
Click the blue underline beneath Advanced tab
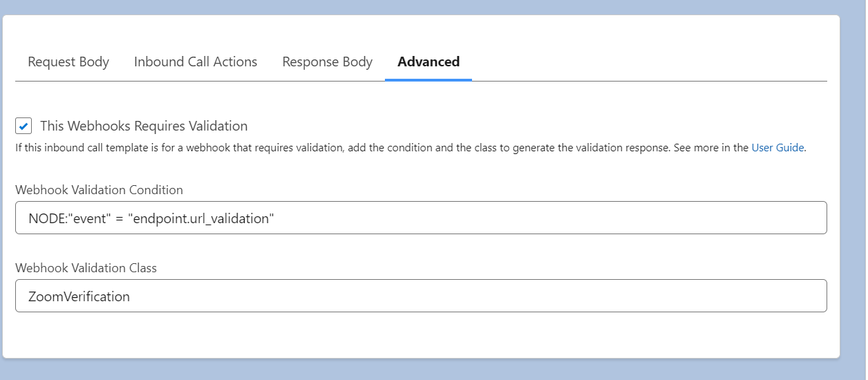[428, 79]
